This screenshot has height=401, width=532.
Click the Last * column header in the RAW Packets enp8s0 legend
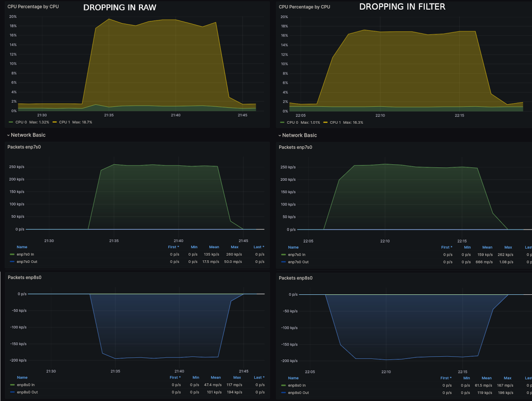coord(259,377)
